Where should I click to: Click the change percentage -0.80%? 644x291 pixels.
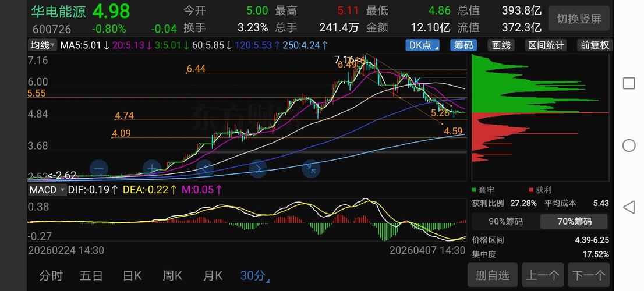109,29
